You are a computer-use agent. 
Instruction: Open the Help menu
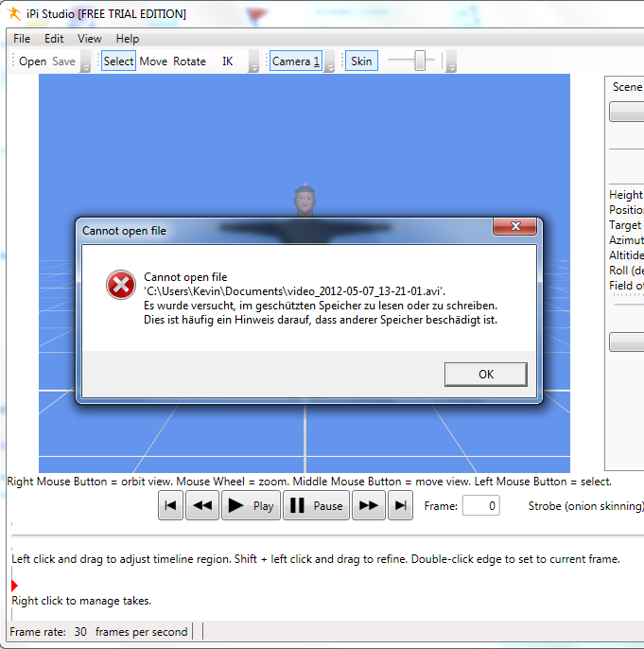[x=128, y=39]
